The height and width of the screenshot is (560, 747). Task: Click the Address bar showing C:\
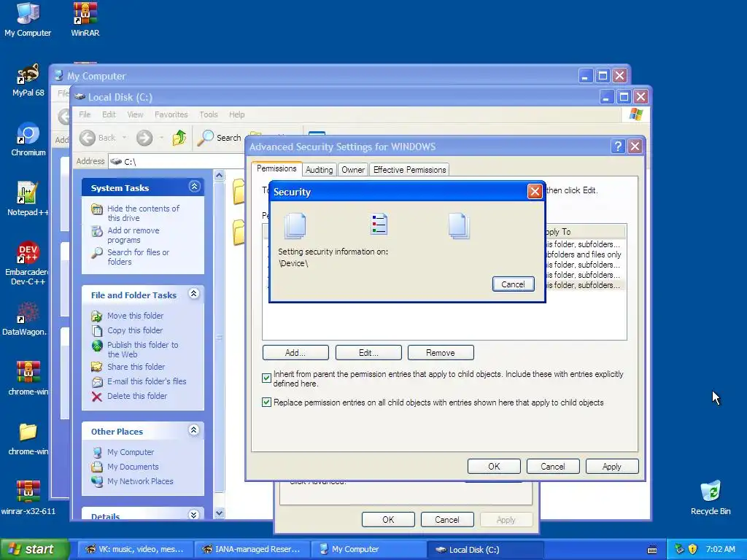(177, 161)
